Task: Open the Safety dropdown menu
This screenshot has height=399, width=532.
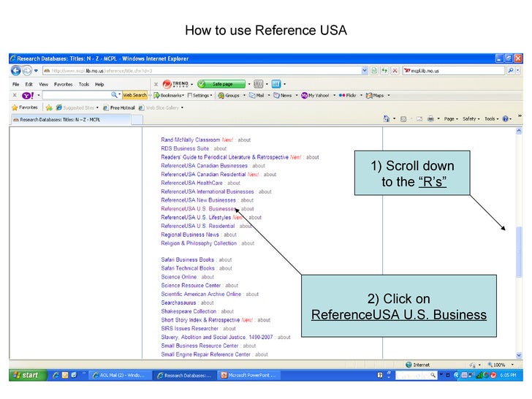Action: pyautogui.click(x=471, y=118)
